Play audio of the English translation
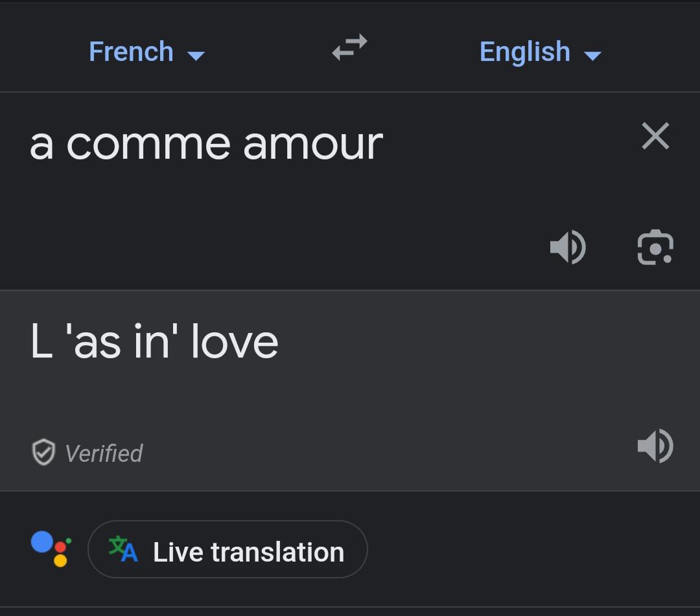700x616 pixels. [x=655, y=446]
